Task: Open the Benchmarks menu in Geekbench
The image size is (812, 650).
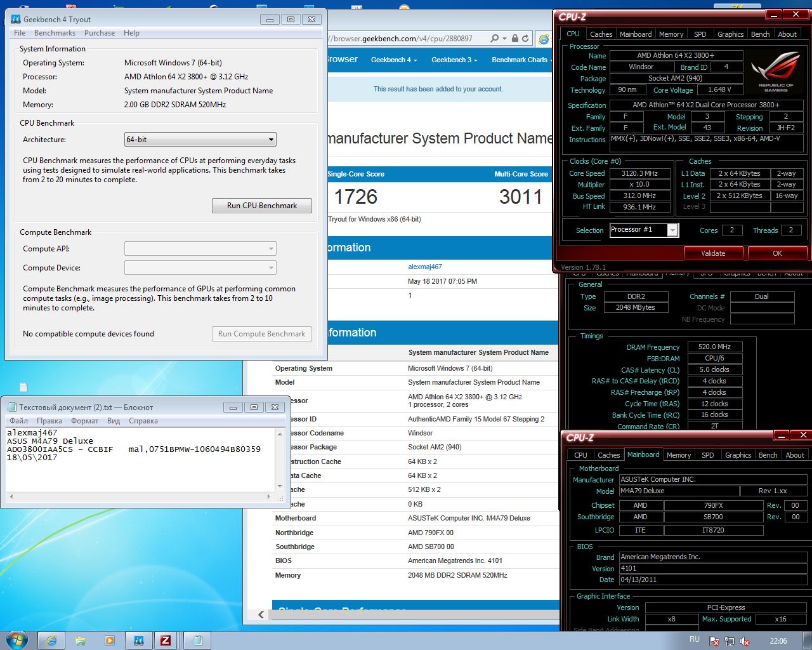Action: tap(55, 33)
